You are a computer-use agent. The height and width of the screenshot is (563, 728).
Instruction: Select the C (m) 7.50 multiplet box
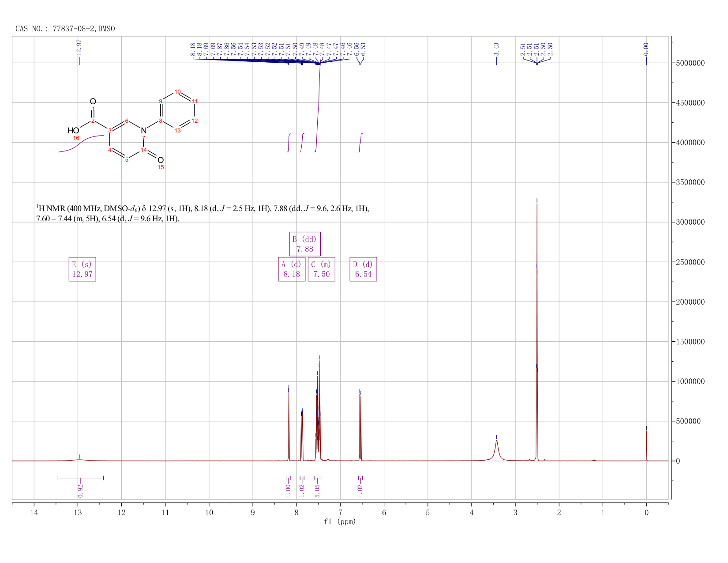pyautogui.click(x=321, y=269)
